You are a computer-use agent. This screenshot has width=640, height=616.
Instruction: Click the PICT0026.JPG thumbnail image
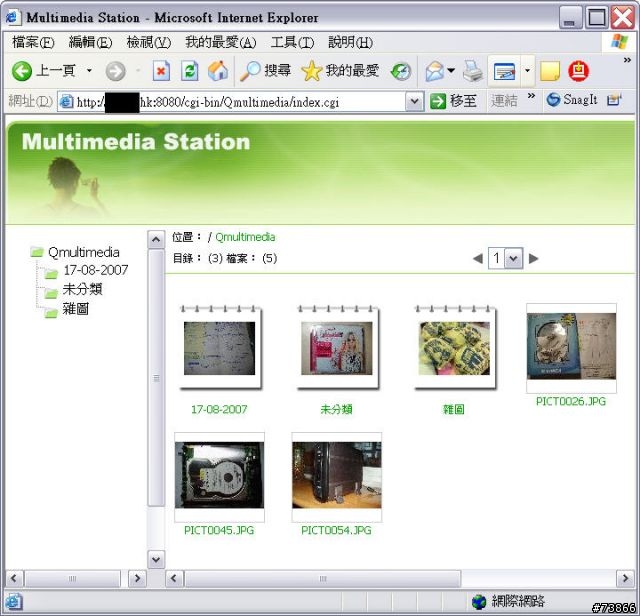pos(571,348)
